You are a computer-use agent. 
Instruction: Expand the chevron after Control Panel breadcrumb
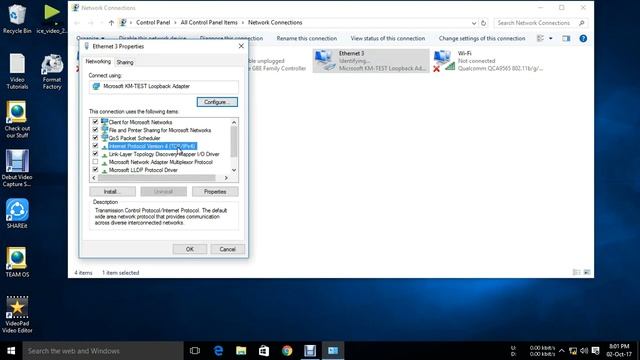tap(175, 23)
